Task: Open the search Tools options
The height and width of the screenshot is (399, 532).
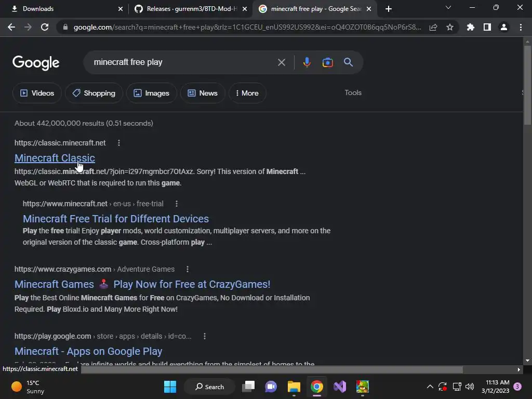Action: pos(353,92)
